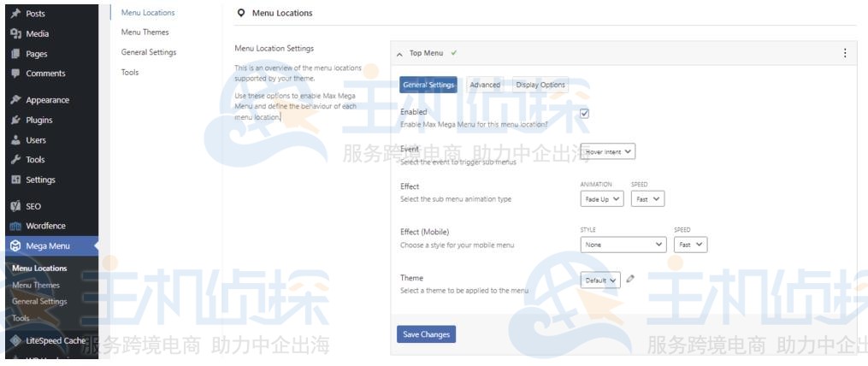Open Menu Locations submenu under Mega Menu
The height and width of the screenshot is (366, 868).
point(39,268)
